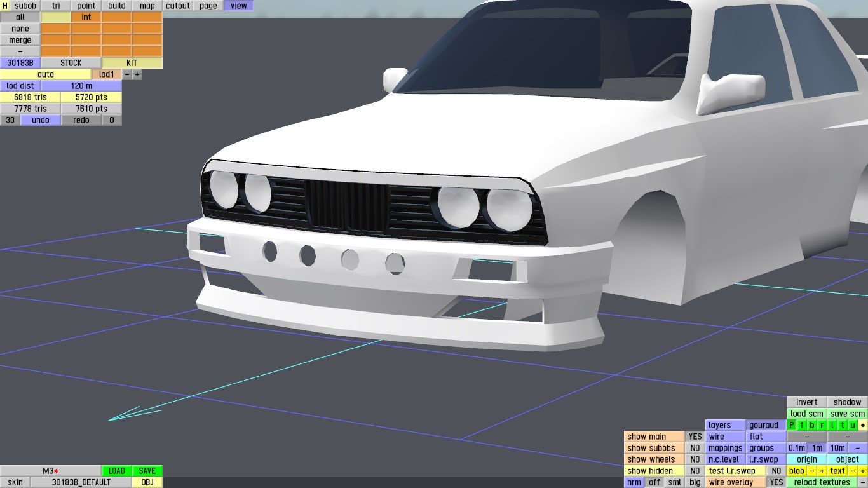
Task: Toggle show main YES value
Action: pos(695,437)
